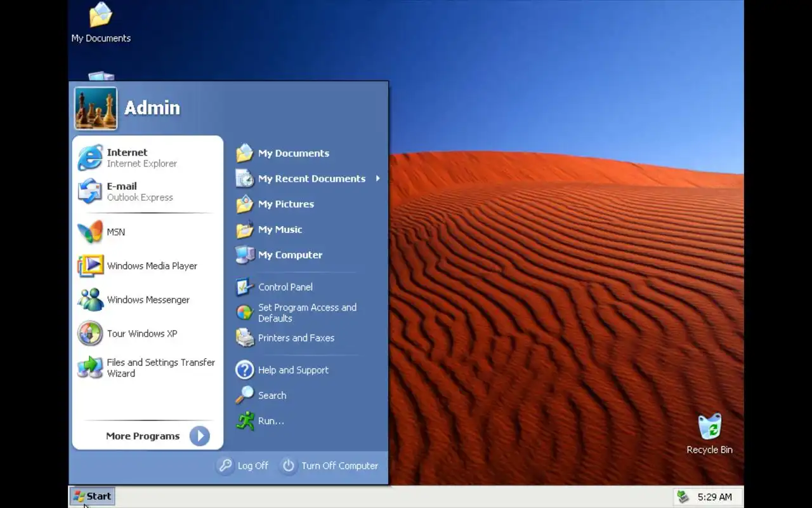Expand the My Recent Documents submenu arrow

377,178
